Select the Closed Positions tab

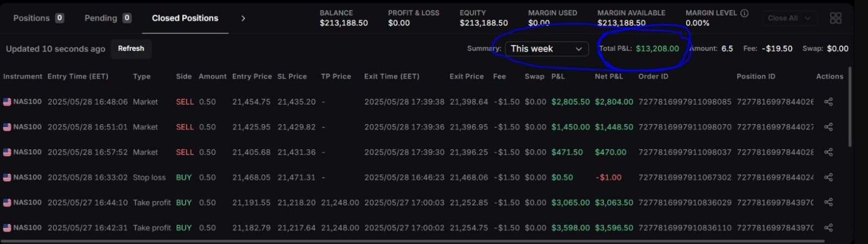(185, 18)
